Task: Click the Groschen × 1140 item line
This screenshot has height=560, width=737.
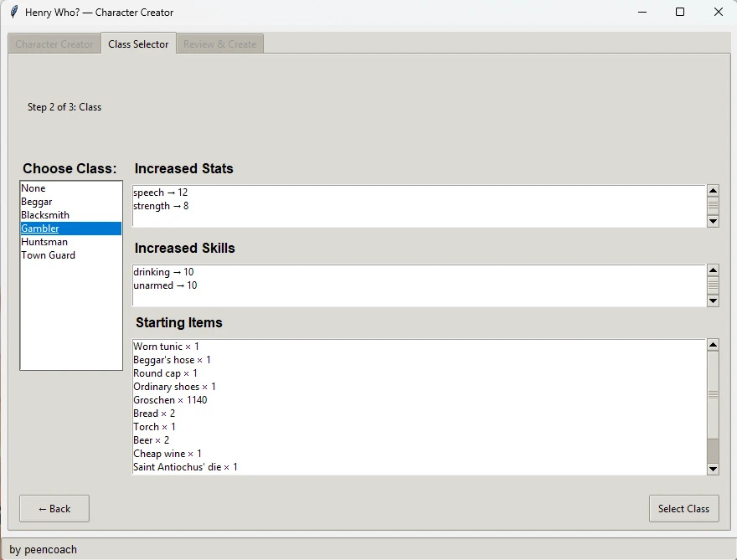Action: (170, 400)
